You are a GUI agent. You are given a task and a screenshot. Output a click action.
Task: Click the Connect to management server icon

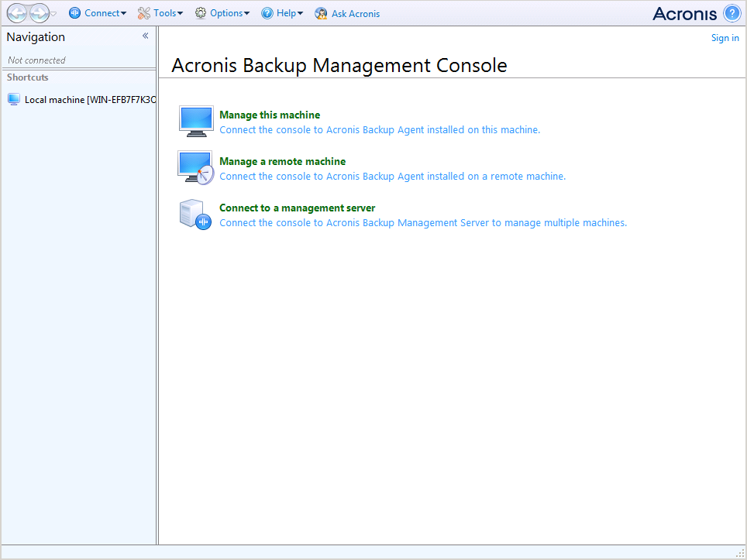(x=194, y=214)
